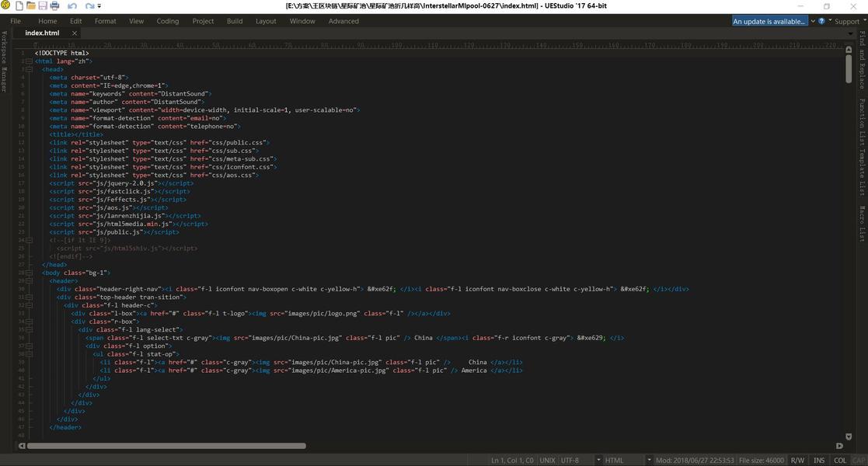868x466 pixels.
Task: Collapse the top-header div fold on line 31
Action: pyautogui.click(x=30, y=297)
